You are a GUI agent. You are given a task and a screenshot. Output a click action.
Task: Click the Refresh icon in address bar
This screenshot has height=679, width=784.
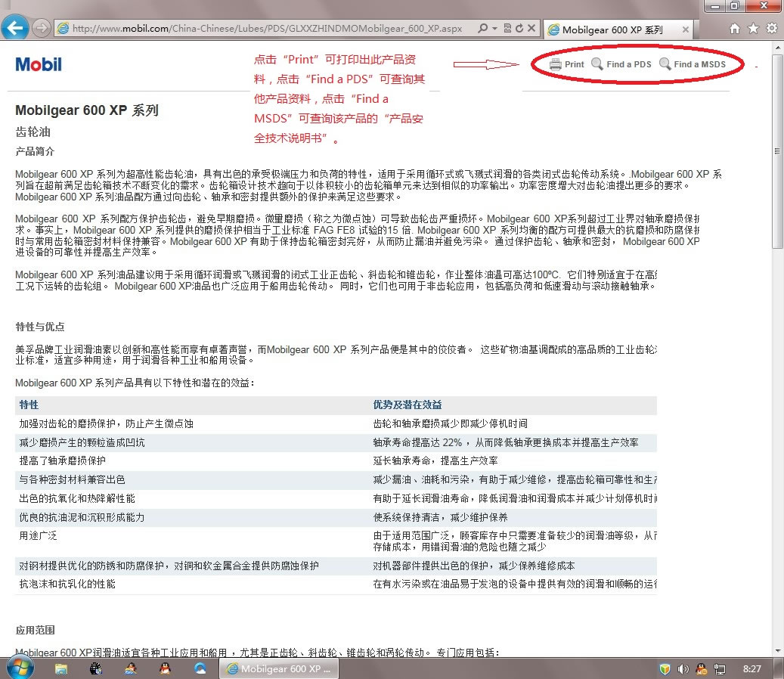coord(519,29)
